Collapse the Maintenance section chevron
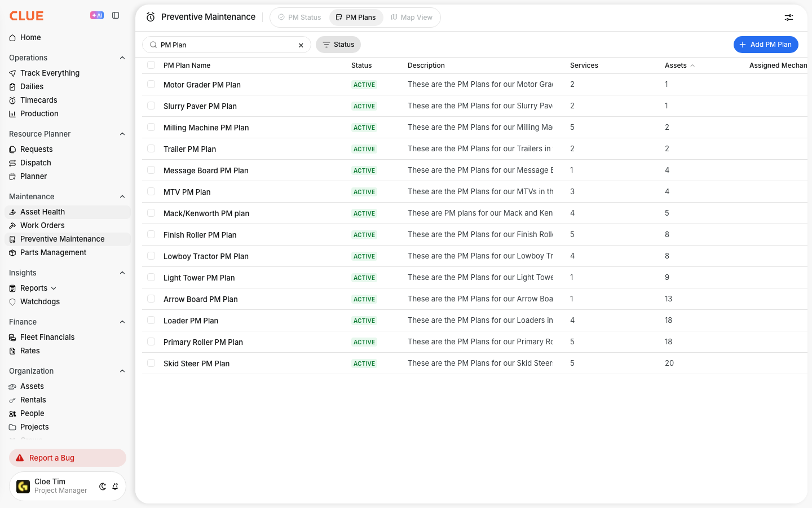This screenshot has height=508, width=812. [122, 196]
